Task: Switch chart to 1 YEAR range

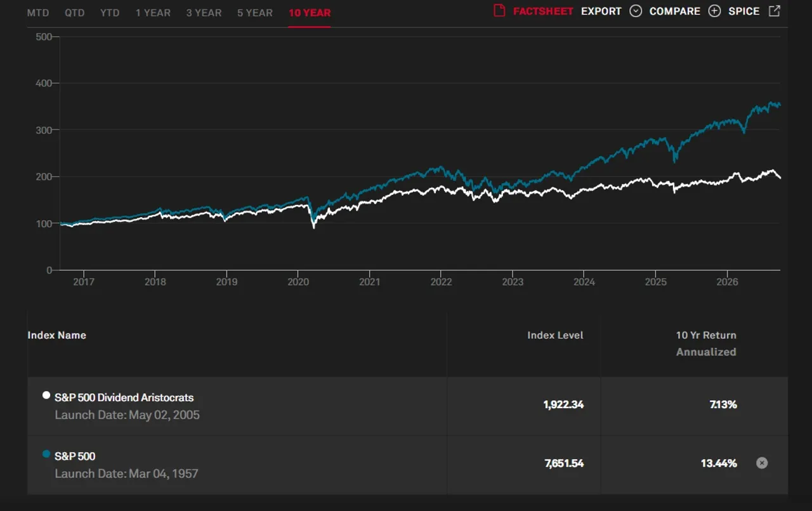Action: [153, 13]
